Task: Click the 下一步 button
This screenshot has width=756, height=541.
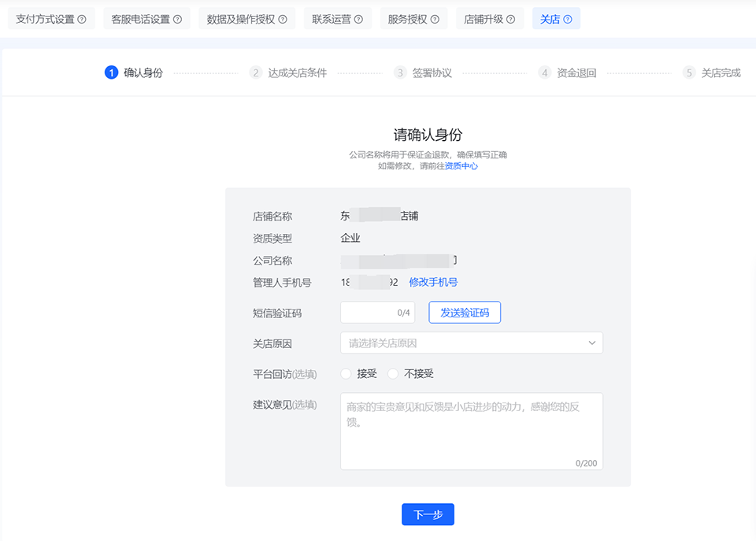Action: (428, 514)
